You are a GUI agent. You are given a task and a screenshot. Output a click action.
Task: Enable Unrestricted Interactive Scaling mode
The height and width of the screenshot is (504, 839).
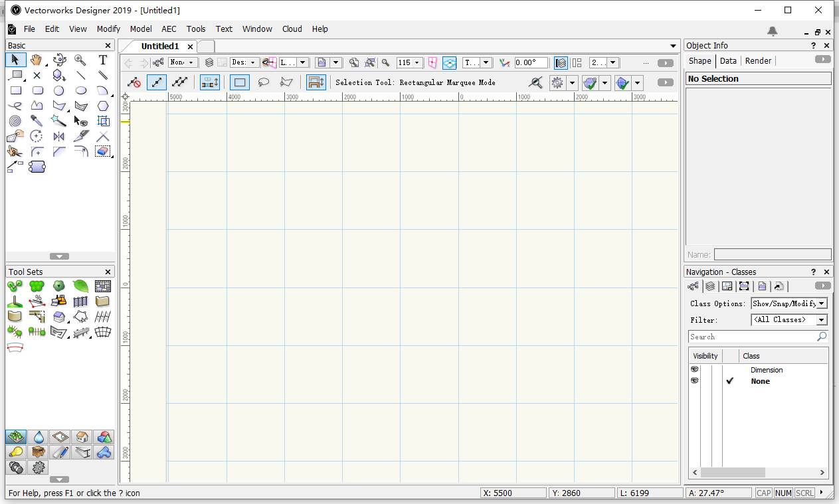[x=179, y=82]
